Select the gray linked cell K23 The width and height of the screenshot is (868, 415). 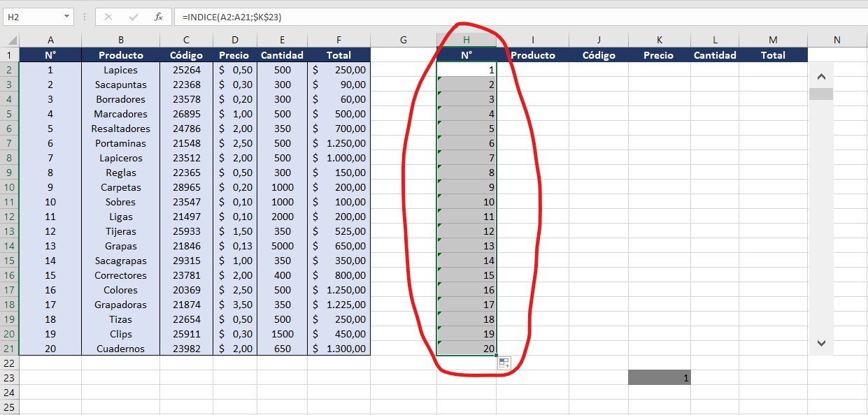point(659,378)
